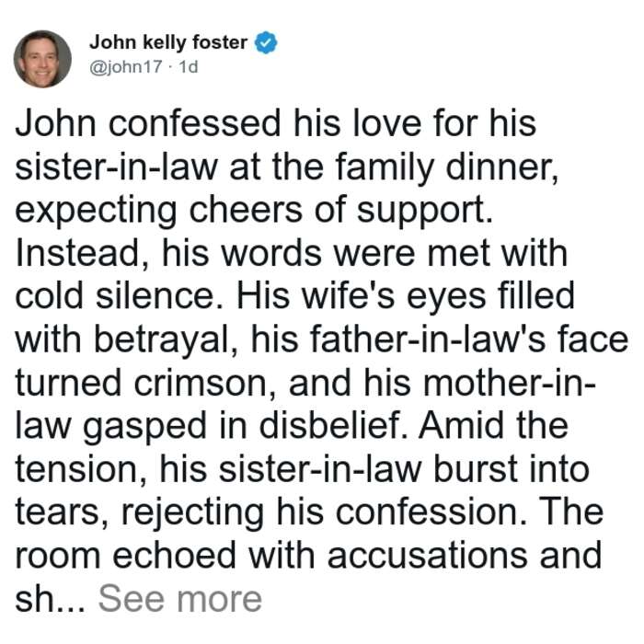Open the post's 1d timestamp
The width and height of the screenshot is (644, 644).
point(189,67)
